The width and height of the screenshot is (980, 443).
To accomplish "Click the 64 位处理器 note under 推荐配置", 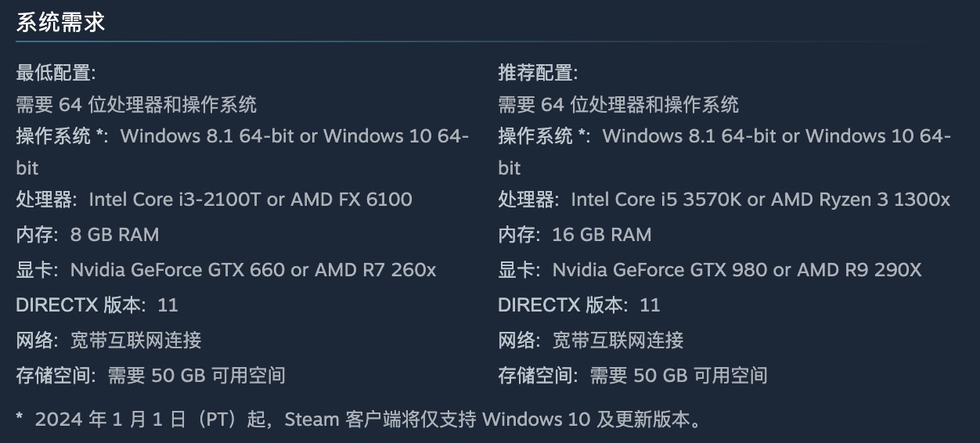I will pos(618,104).
